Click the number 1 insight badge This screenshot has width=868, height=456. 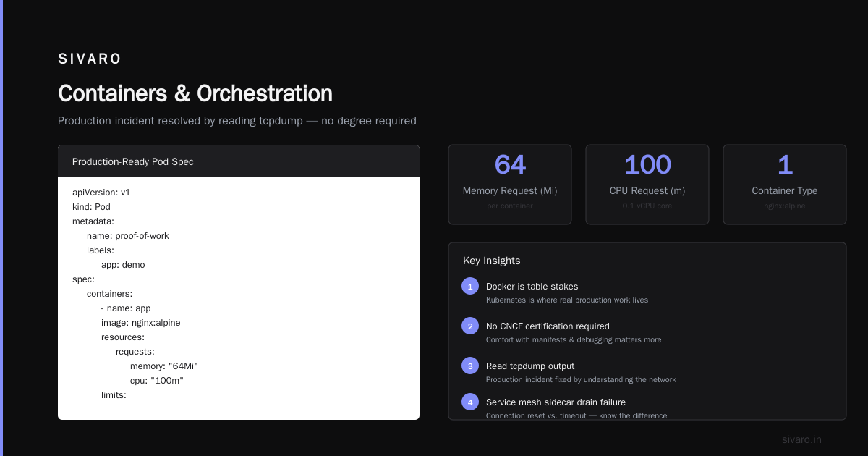(x=470, y=286)
